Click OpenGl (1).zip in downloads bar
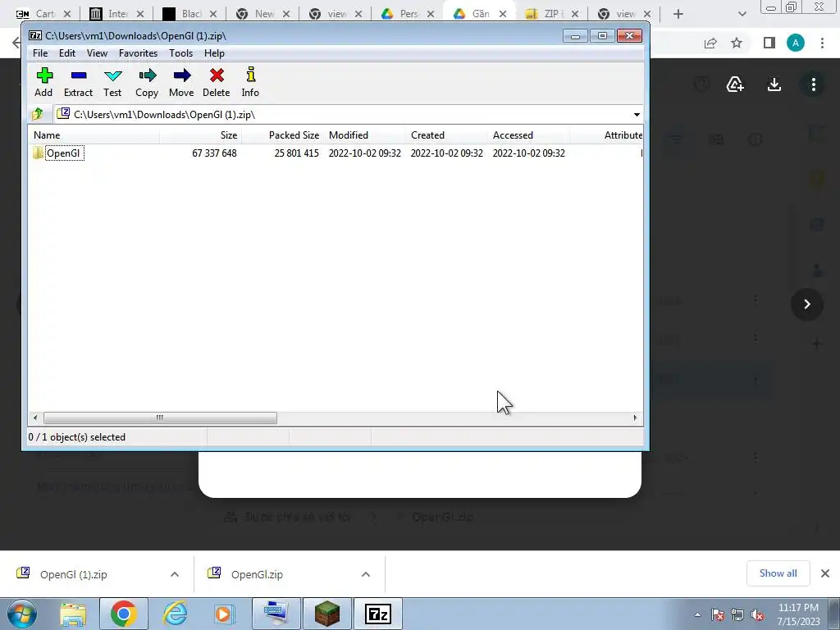840x630 pixels. [x=73, y=574]
